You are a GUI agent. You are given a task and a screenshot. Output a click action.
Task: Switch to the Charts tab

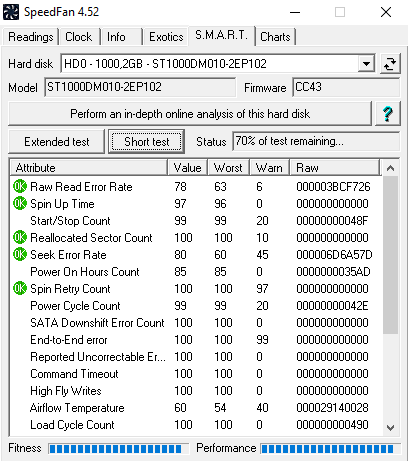coord(275,37)
